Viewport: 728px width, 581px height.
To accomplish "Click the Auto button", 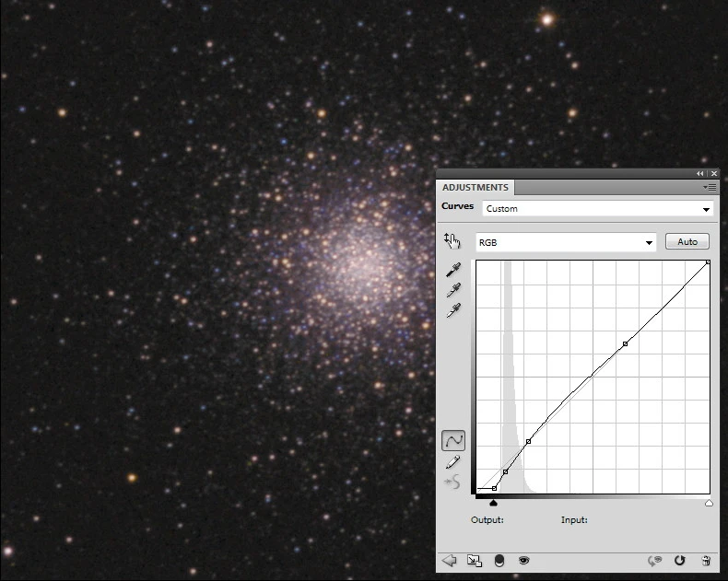I will pyautogui.click(x=687, y=242).
